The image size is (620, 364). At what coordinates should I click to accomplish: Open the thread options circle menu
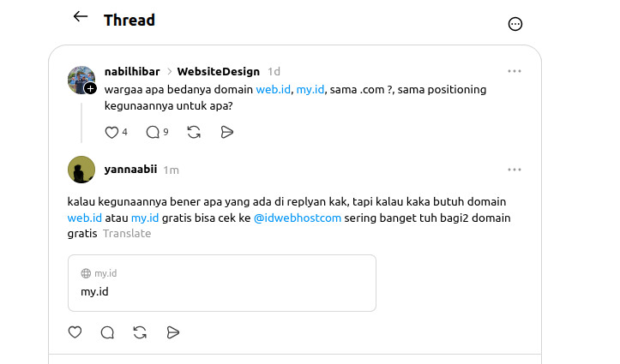click(515, 24)
